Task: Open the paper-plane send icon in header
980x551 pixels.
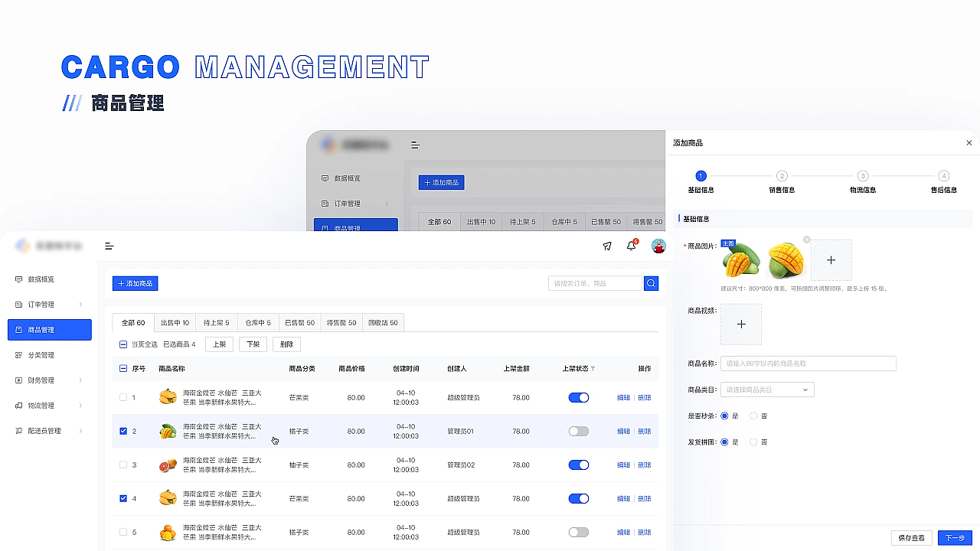Action: pos(607,246)
